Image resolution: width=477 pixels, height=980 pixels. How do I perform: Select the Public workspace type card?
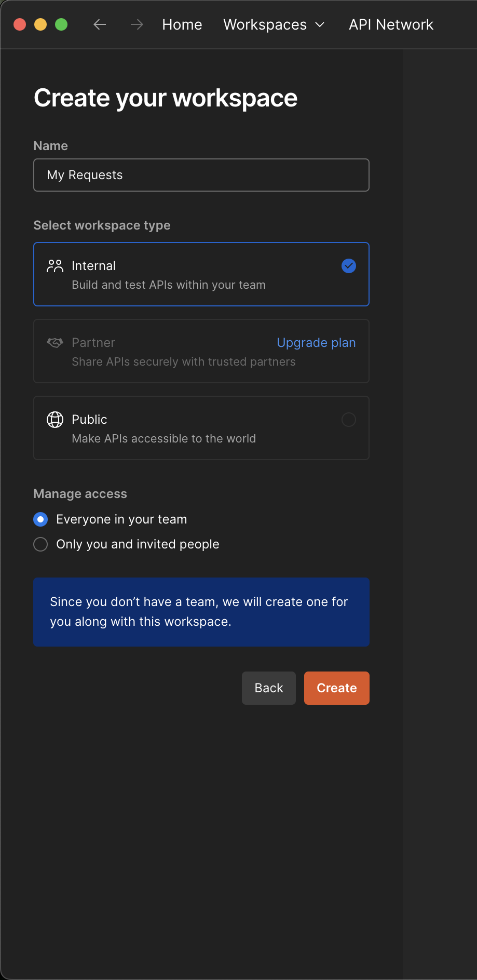(x=201, y=428)
